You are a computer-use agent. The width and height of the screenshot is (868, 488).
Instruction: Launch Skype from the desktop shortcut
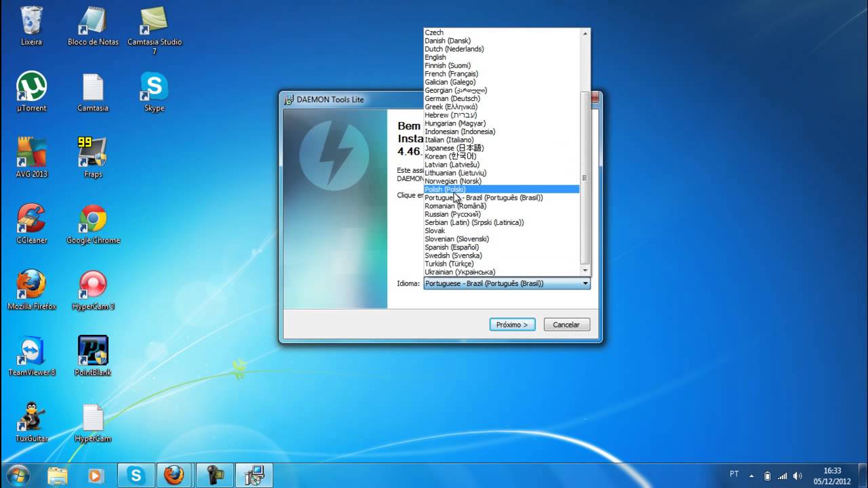(155, 91)
